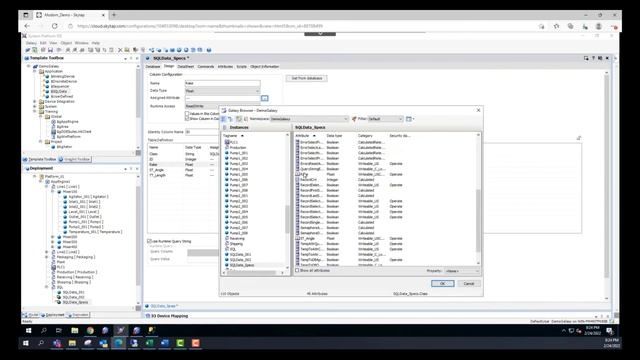Click the Instances list vertical scrollbar
This screenshot has width=640, height=360.
(287, 201)
